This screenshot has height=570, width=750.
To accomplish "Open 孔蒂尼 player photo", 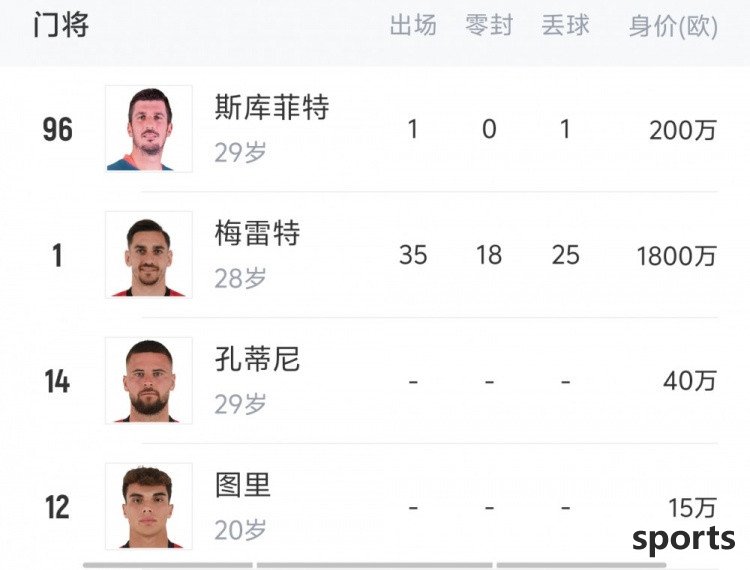I will (149, 380).
